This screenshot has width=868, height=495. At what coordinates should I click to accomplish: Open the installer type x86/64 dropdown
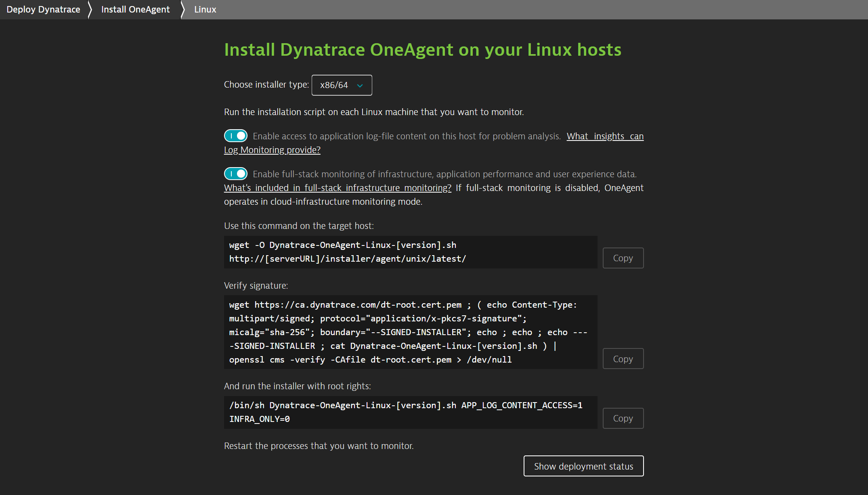342,85
